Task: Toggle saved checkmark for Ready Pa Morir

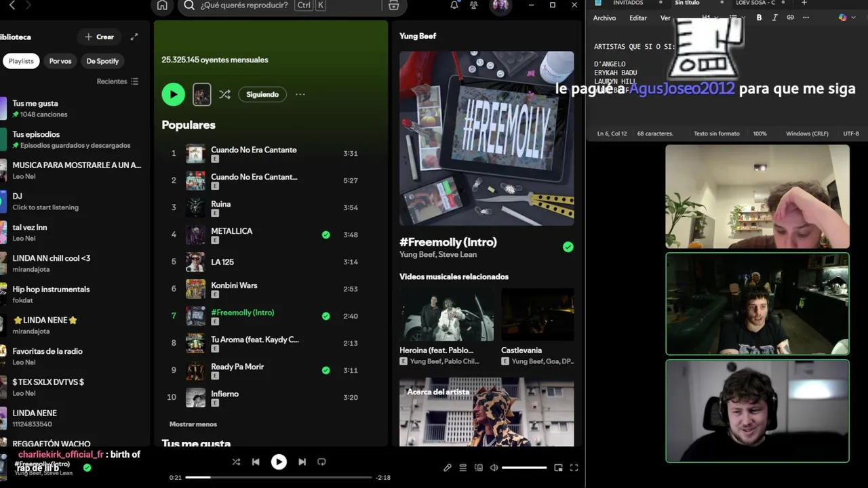Action: pyautogui.click(x=326, y=370)
